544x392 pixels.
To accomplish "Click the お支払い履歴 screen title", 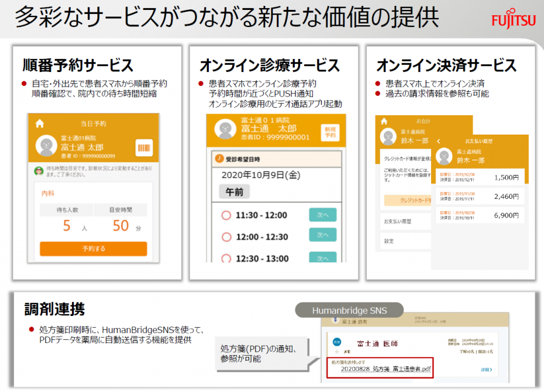I will (x=478, y=141).
